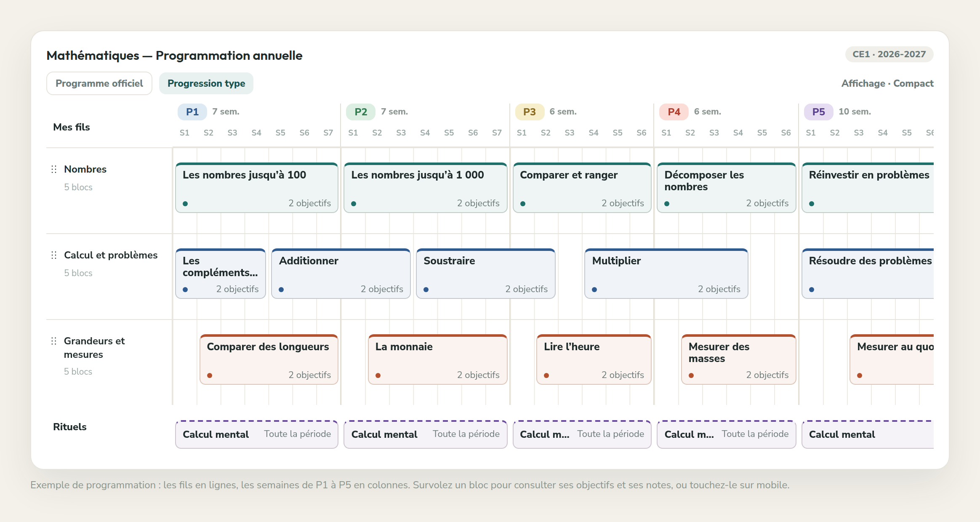Screen dimensions: 980x522
Task: Open the Comparer et ranger block
Action: [x=582, y=188]
